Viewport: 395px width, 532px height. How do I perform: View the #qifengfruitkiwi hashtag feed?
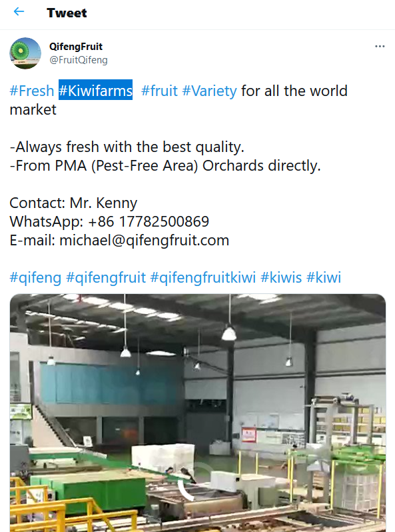tap(202, 277)
